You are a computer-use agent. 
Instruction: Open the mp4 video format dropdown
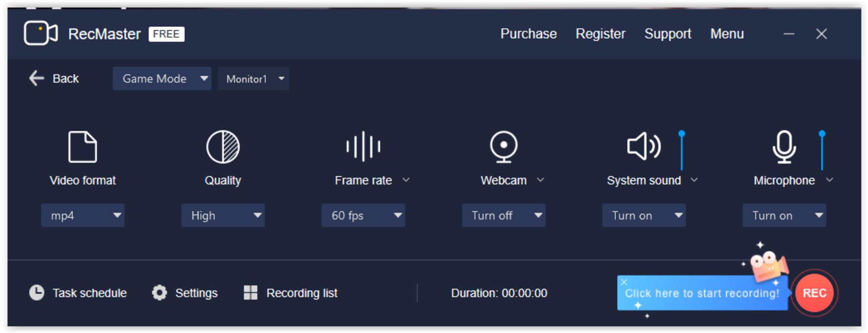(83, 215)
